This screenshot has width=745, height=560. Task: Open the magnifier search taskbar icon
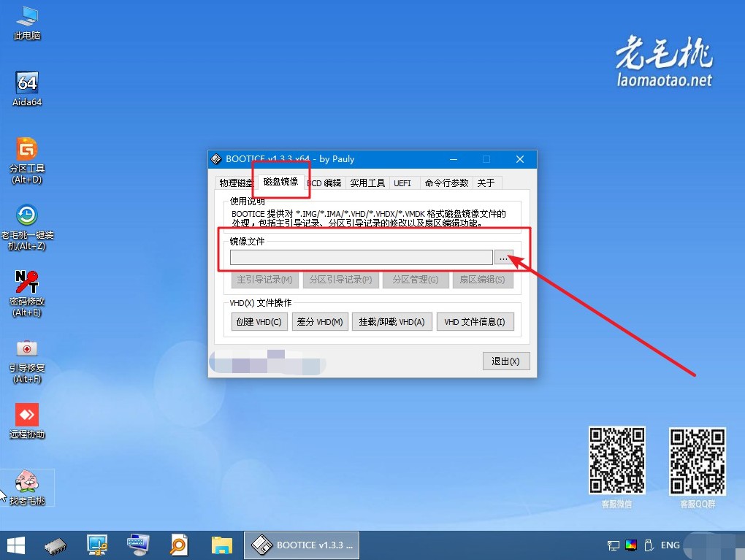[x=179, y=545]
